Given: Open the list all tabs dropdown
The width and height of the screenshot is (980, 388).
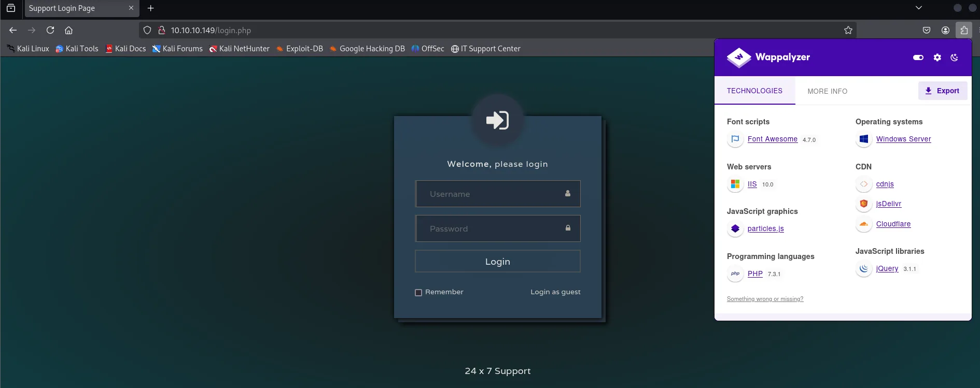Looking at the screenshot, I should pos(919,8).
